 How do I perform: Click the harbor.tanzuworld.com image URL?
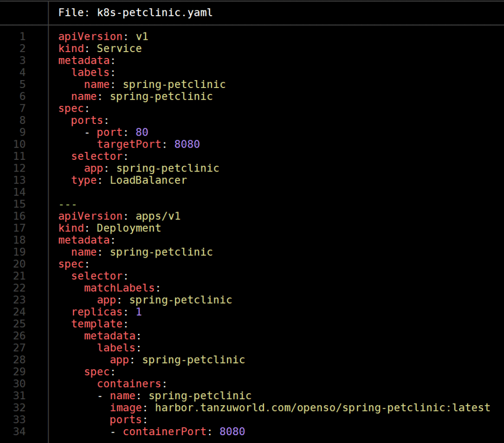(x=322, y=408)
